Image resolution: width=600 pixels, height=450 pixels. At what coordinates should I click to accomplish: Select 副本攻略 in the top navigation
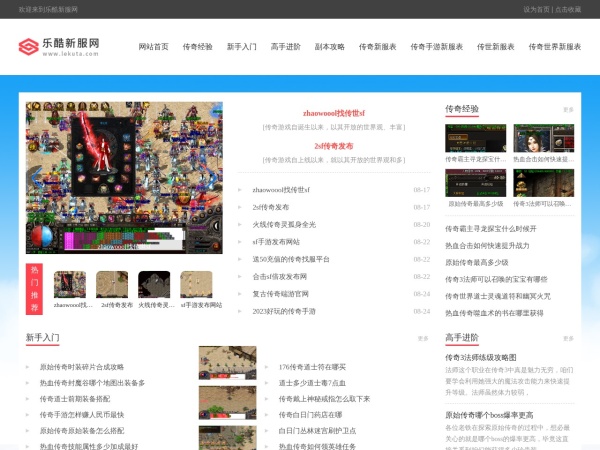tap(329, 47)
